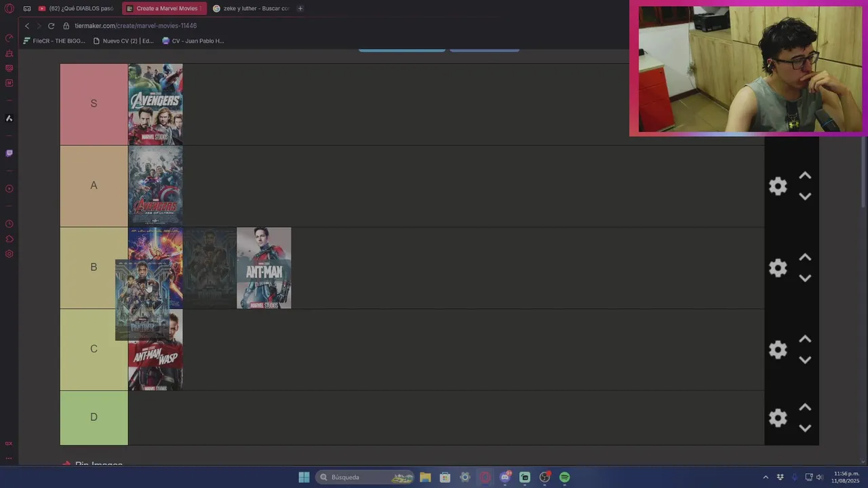The image size is (868, 488).
Task: Open row C settings gear
Action: point(778,350)
